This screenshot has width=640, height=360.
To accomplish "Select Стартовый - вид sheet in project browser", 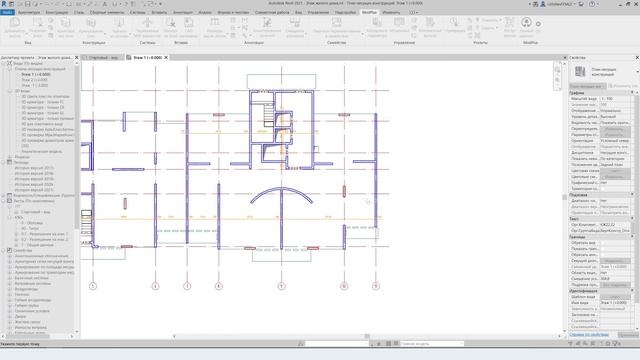I will pos(36,212).
